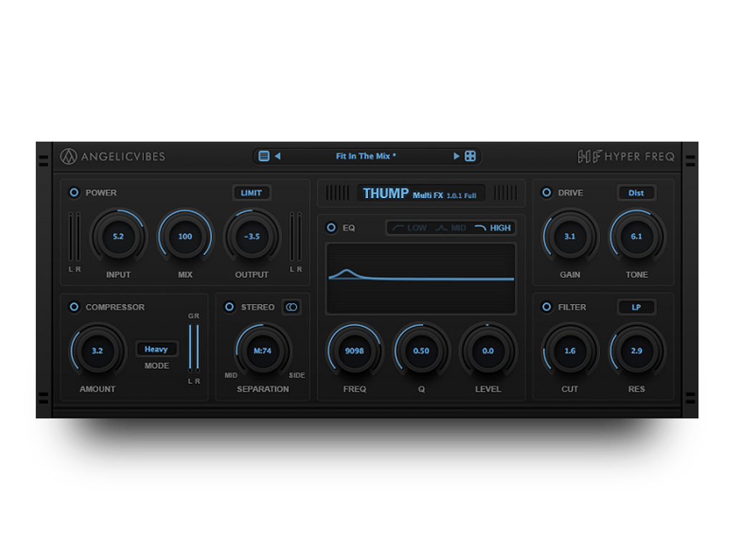Viewport: 735px width, 560px height.
Task: Toggle the EQ section on/off
Action: click(331, 227)
